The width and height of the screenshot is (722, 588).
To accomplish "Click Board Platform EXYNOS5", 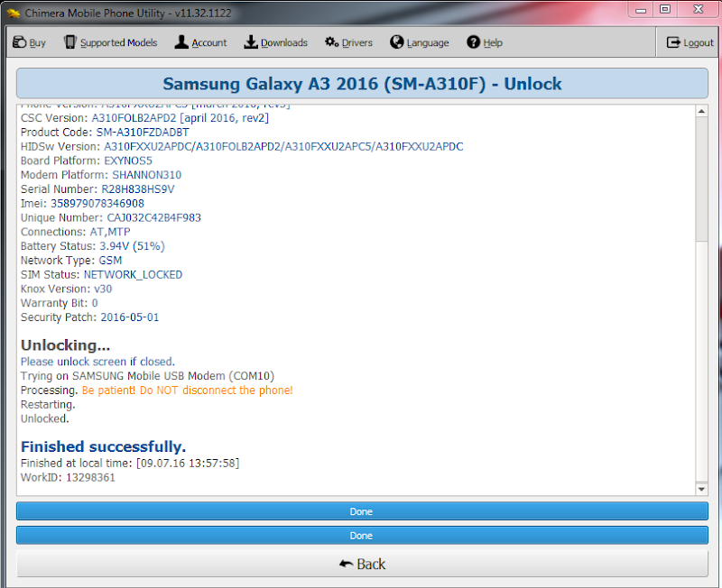I will tap(87, 161).
